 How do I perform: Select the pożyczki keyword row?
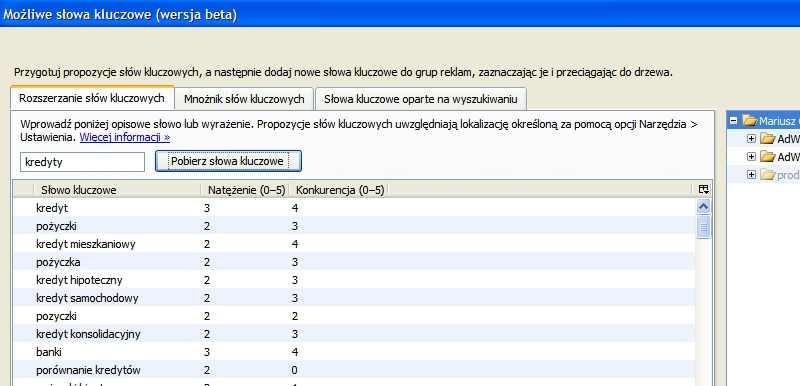point(353,226)
